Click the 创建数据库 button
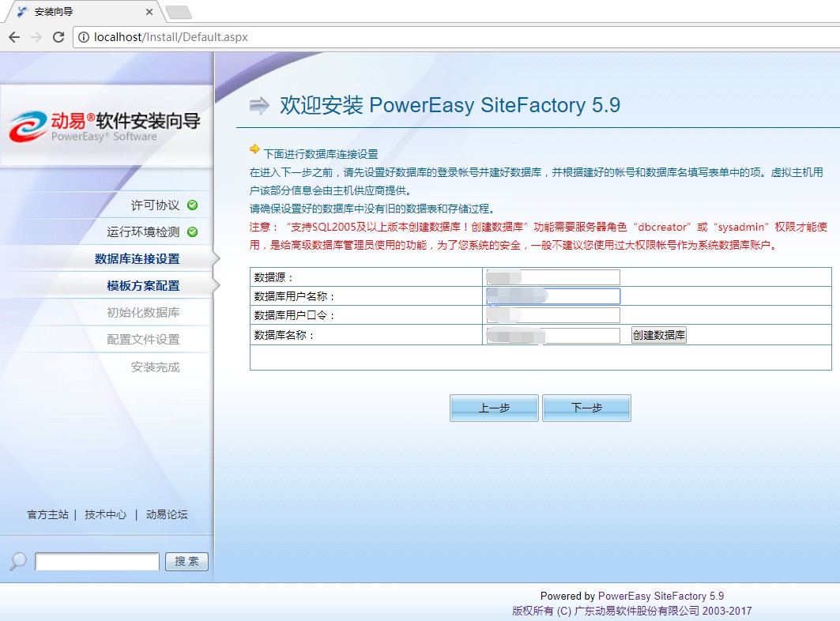 658,335
